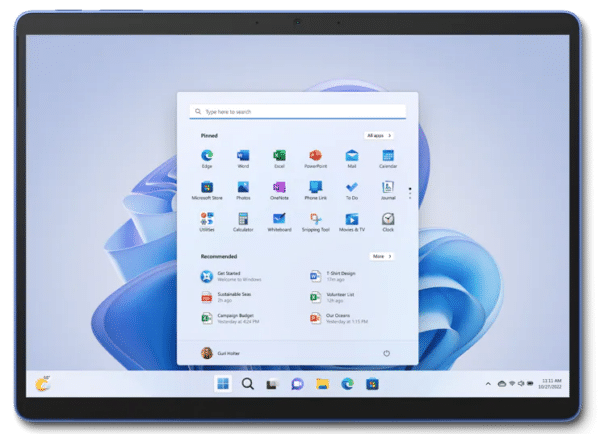This screenshot has height=434, width=600.
Task: Open Get Started recommended item
Action: click(231, 276)
